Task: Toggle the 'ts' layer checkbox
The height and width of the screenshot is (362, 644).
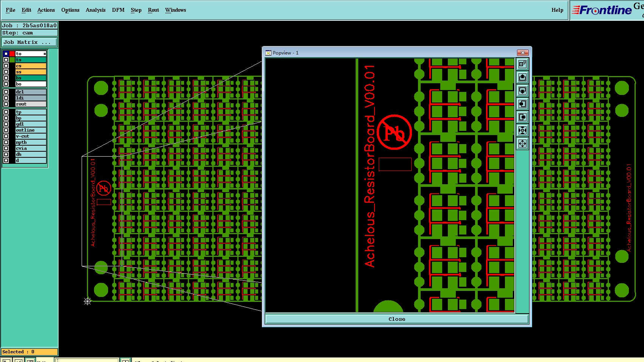Action: (x=6, y=60)
